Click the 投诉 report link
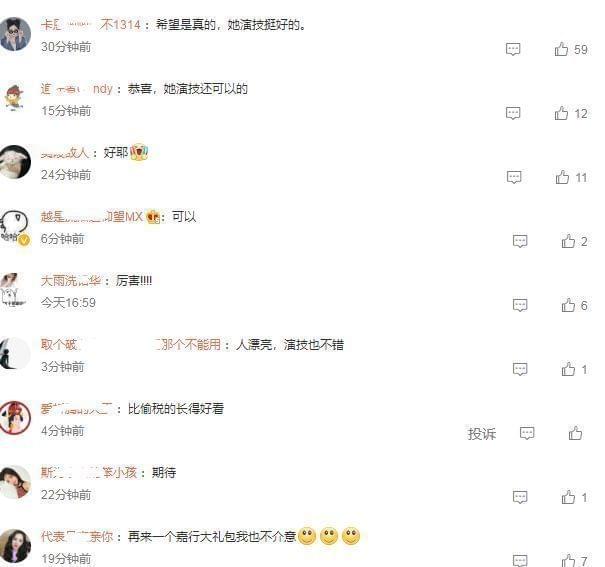This screenshot has width=605, height=567. (482, 434)
